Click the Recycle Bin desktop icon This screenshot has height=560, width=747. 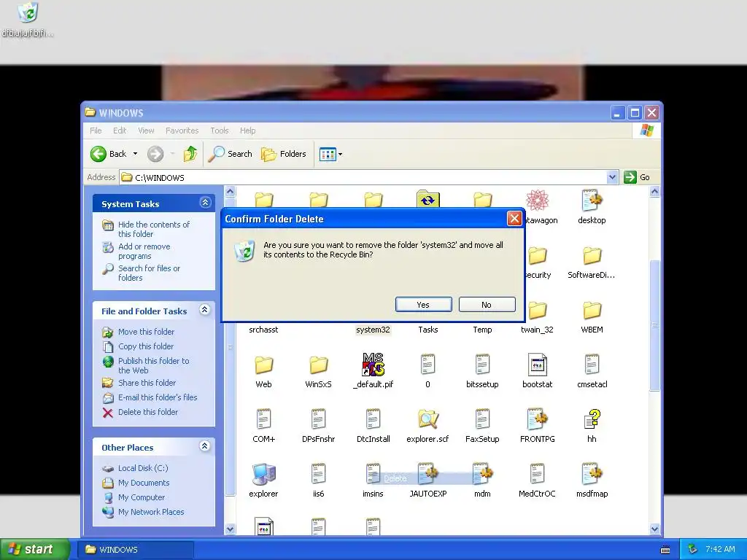tap(28, 13)
